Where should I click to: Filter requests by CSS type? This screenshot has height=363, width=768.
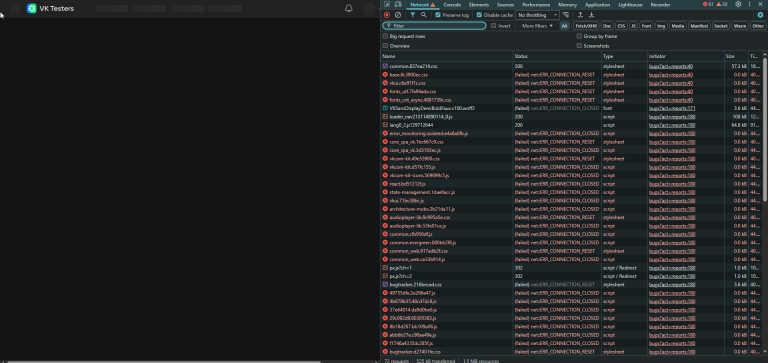621,26
